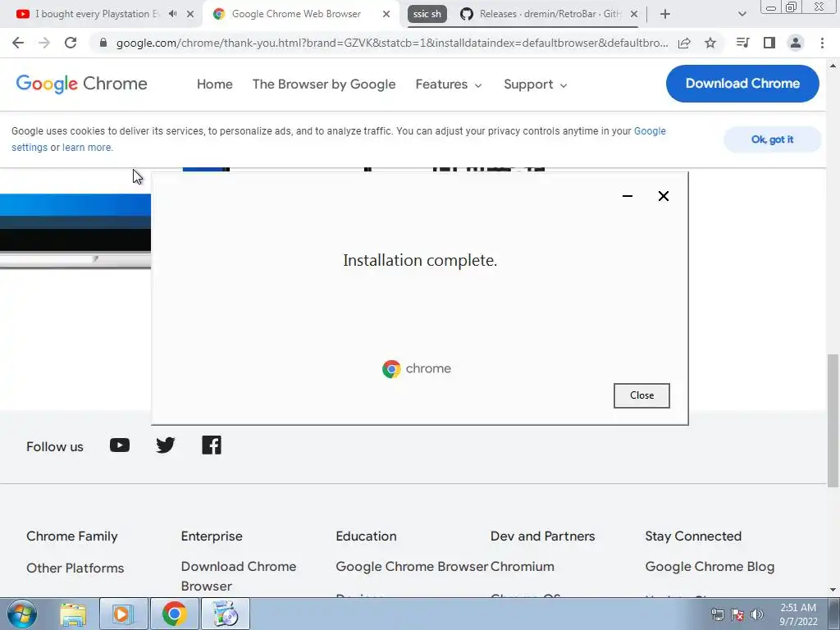Open Windows Explorer from the taskbar

(73, 614)
